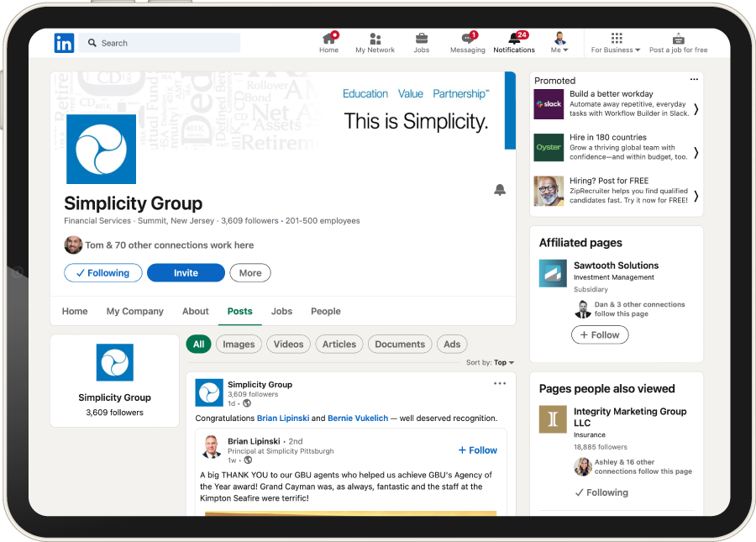The image size is (756, 542).
Task: Filter posts by Images
Action: 239,345
